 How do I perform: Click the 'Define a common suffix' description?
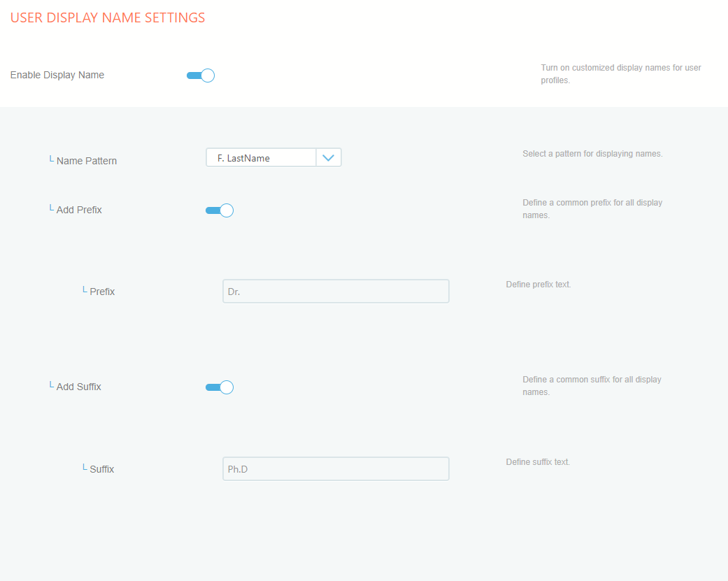pos(592,386)
